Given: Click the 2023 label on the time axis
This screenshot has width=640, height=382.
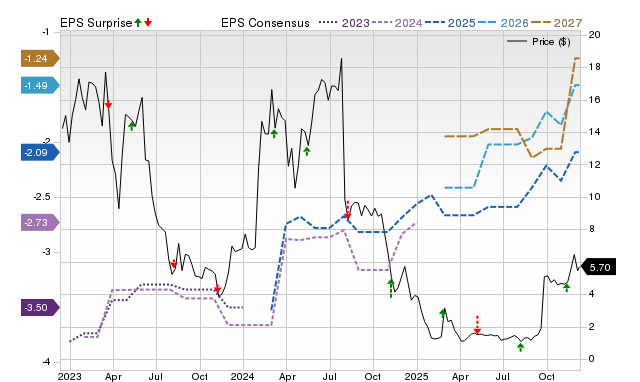Looking at the screenshot, I should coord(69,376).
